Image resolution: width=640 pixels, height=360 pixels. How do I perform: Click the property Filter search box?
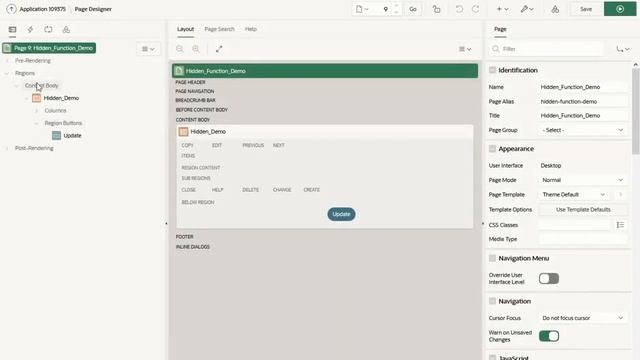(547, 49)
